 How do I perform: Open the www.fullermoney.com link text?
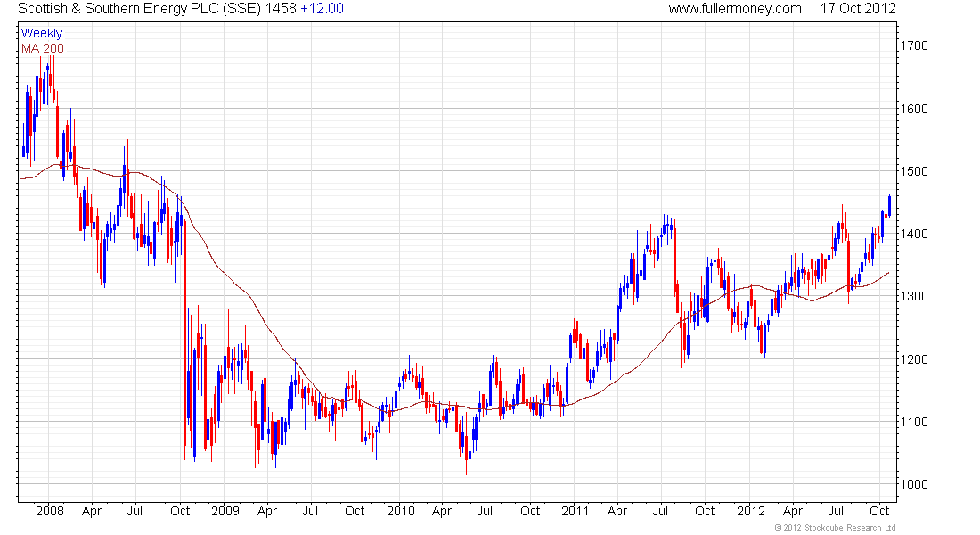pos(735,9)
